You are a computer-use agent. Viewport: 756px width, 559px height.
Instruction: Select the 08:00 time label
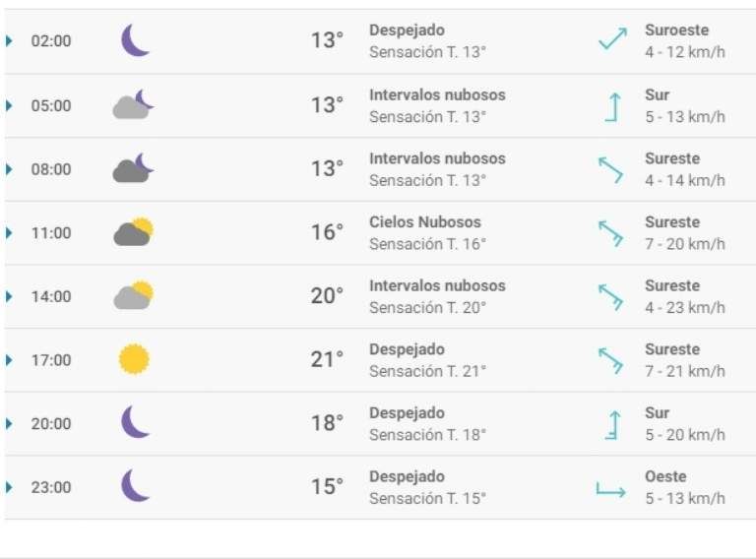(51, 169)
